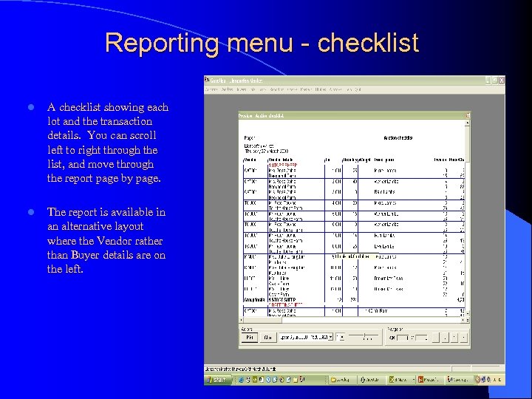Click the horizontal scrollbar left arrow
This screenshot has width=532, height=399.
click(x=242, y=320)
